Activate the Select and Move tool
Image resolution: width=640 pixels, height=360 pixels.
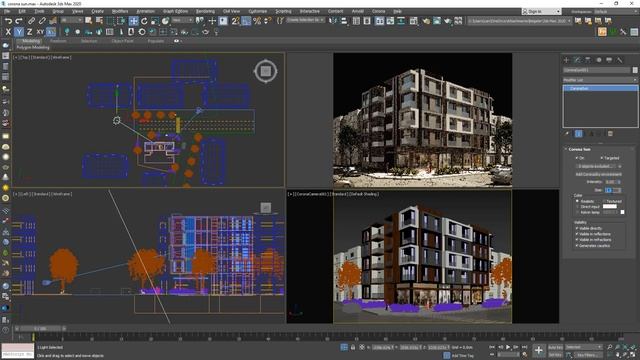click(133, 20)
